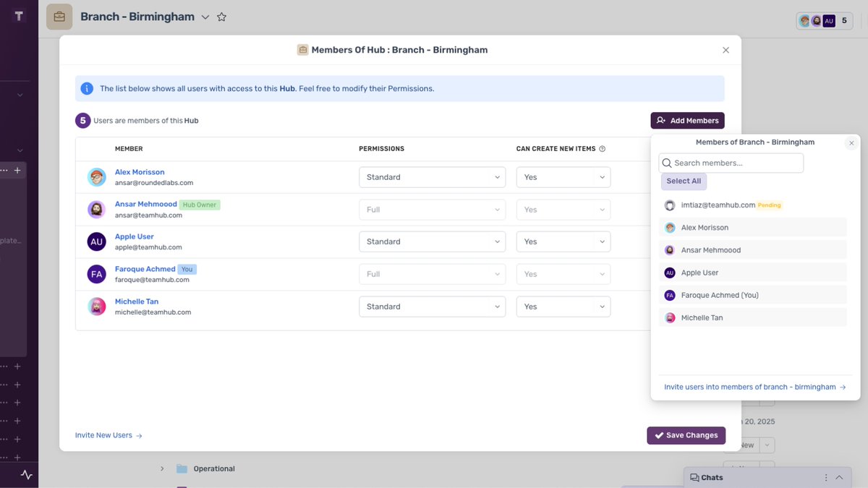Open Alex Morisson's Can Create New Items dropdown
This screenshot has height=488, width=868.
(x=563, y=177)
